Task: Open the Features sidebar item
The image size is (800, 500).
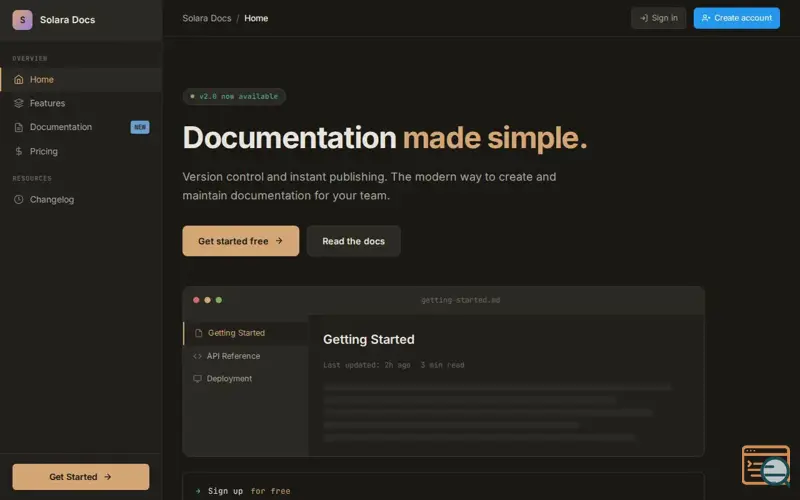Action: (81, 103)
